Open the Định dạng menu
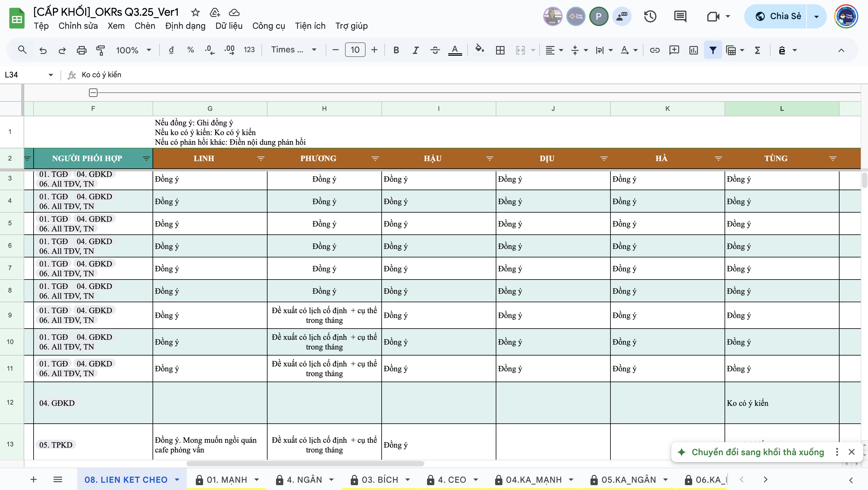This screenshot has height=490, width=868. [x=185, y=26]
